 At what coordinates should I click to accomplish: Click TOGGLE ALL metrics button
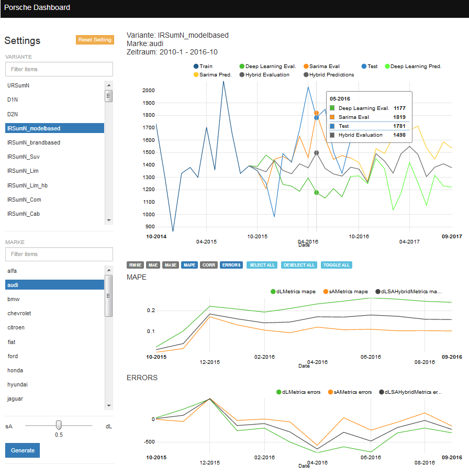pos(337,265)
